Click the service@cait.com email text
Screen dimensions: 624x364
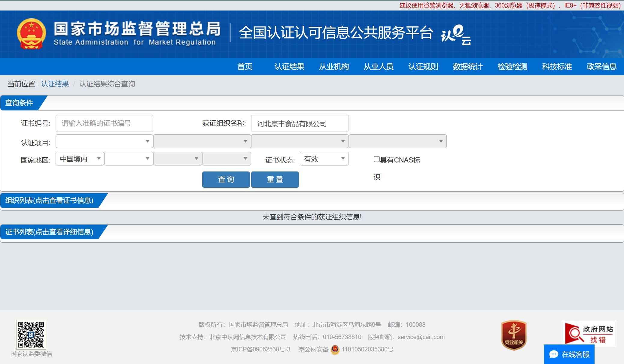click(421, 337)
